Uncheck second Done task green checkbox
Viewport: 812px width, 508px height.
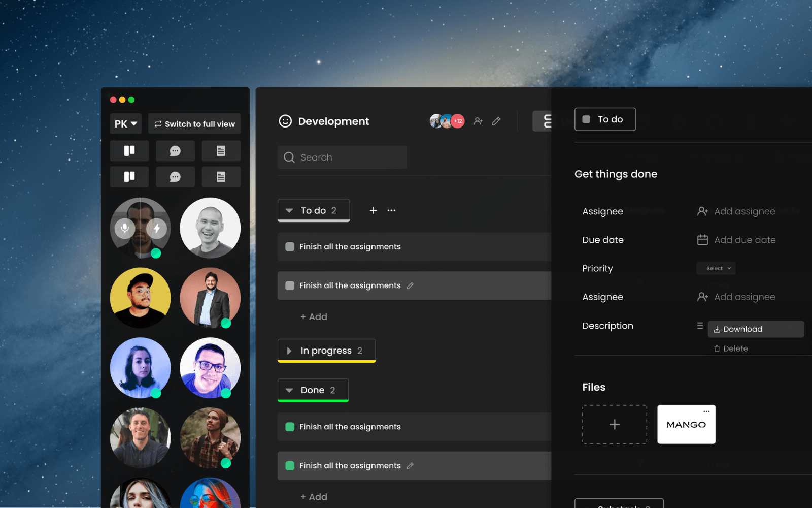point(290,466)
